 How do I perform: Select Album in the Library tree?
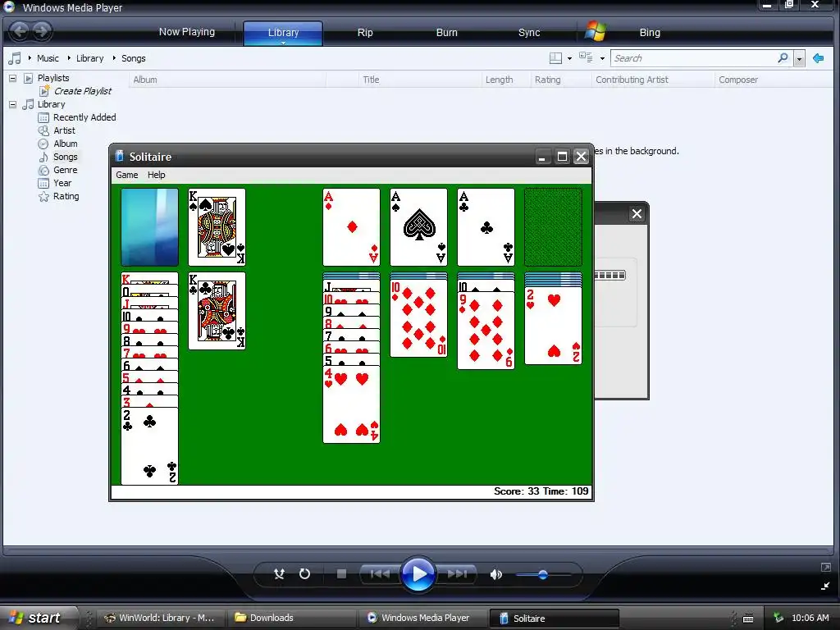coord(66,144)
